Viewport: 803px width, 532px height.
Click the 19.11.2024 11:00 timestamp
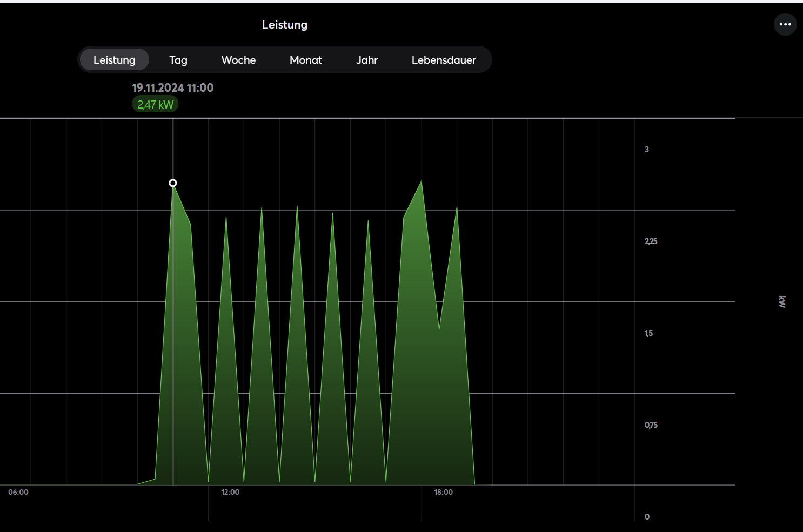(173, 87)
